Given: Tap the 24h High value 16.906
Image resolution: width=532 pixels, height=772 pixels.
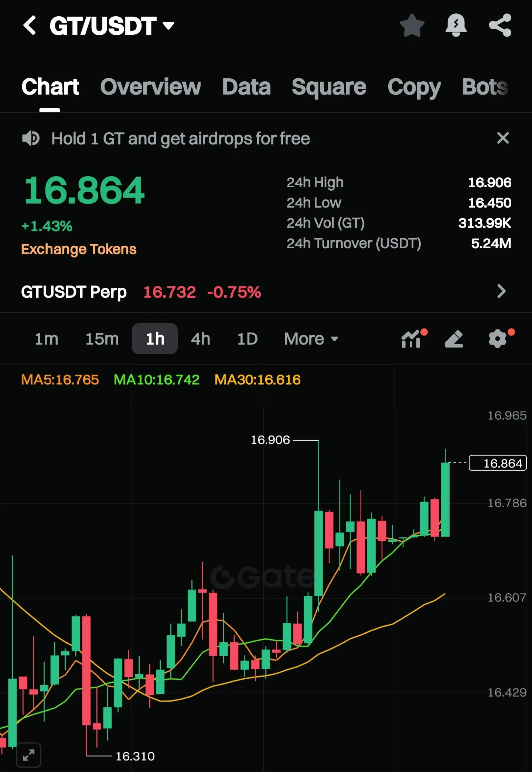Looking at the screenshot, I should pos(490,182).
